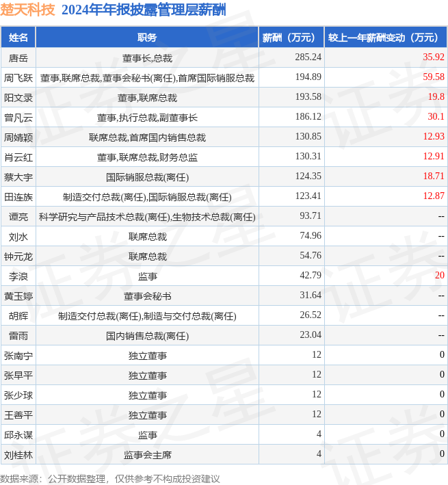
Task: Click salary value 130.85
Action: pyautogui.click(x=308, y=136)
